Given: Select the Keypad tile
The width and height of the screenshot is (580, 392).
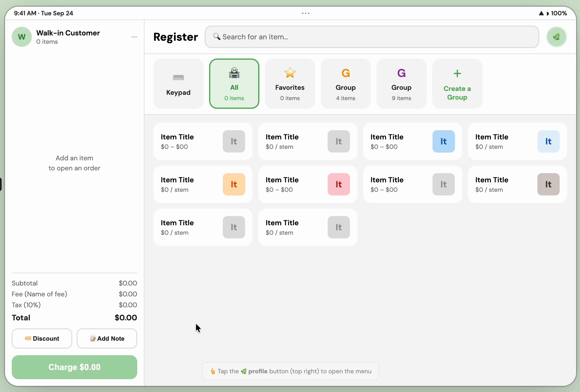Looking at the screenshot, I should pyautogui.click(x=178, y=84).
